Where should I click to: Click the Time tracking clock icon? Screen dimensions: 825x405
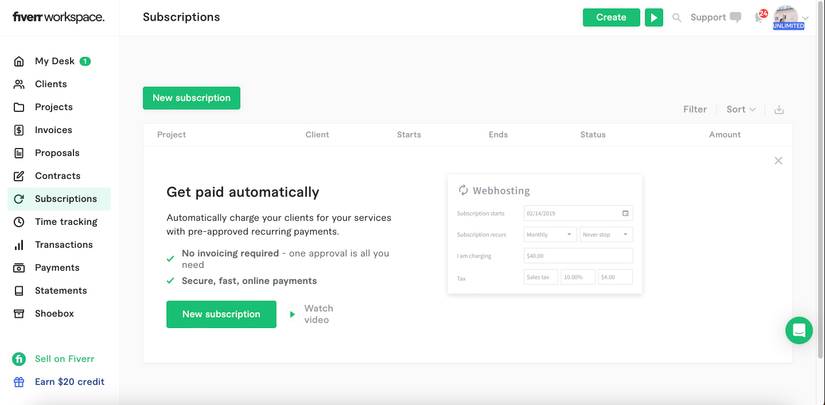click(19, 222)
